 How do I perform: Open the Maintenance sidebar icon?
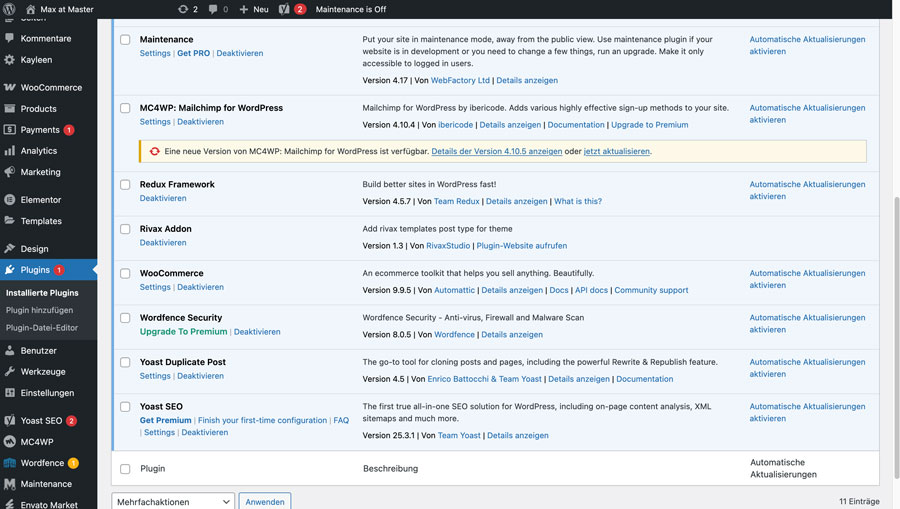pos(9,484)
